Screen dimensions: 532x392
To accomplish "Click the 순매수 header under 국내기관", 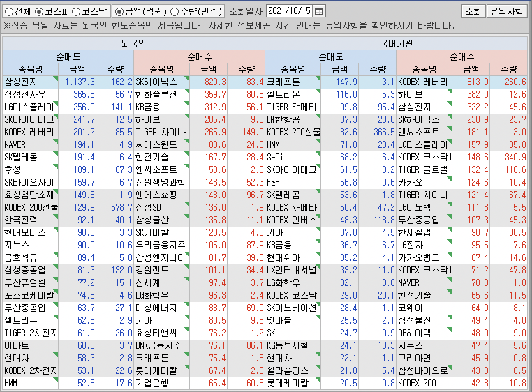I will [x=462, y=56].
